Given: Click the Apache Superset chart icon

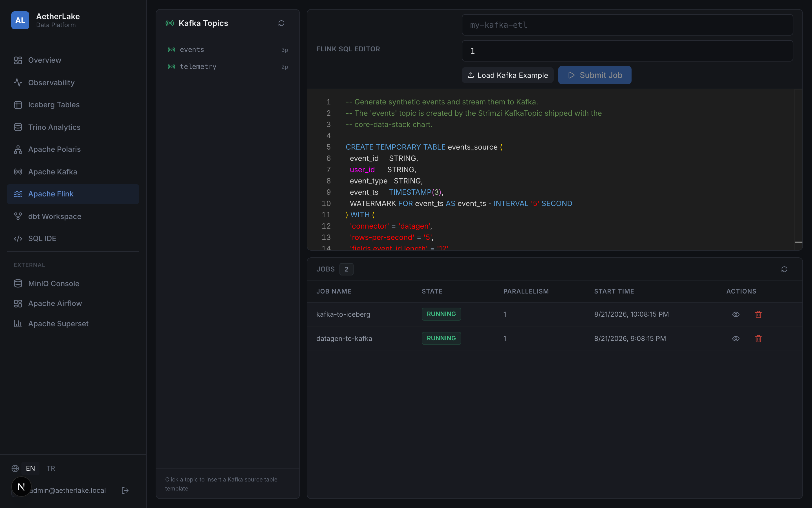Looking at the screenshot, I should coord(18,323).
